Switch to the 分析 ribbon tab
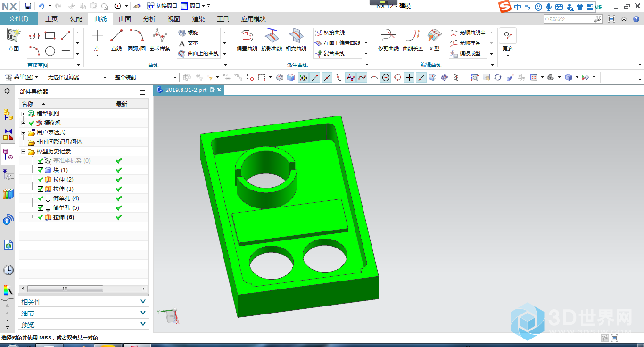Screen dimensions: 644x347 tap(149, 19)
